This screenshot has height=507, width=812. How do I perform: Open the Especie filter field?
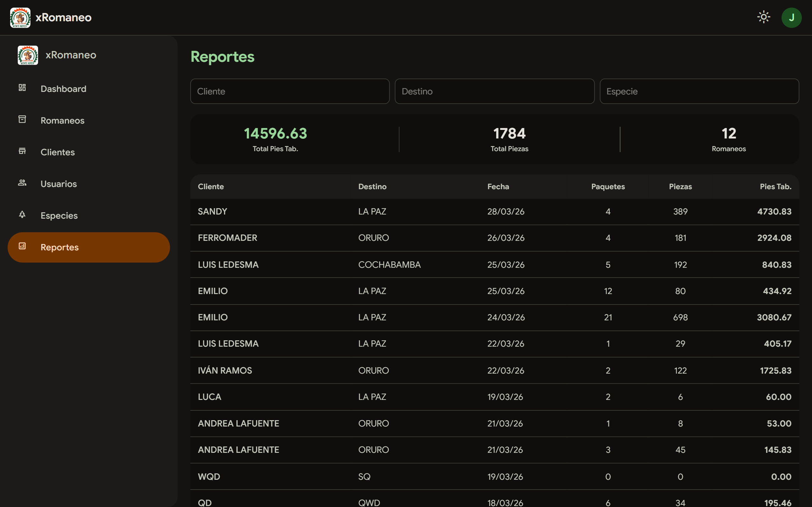pos(699,91)
